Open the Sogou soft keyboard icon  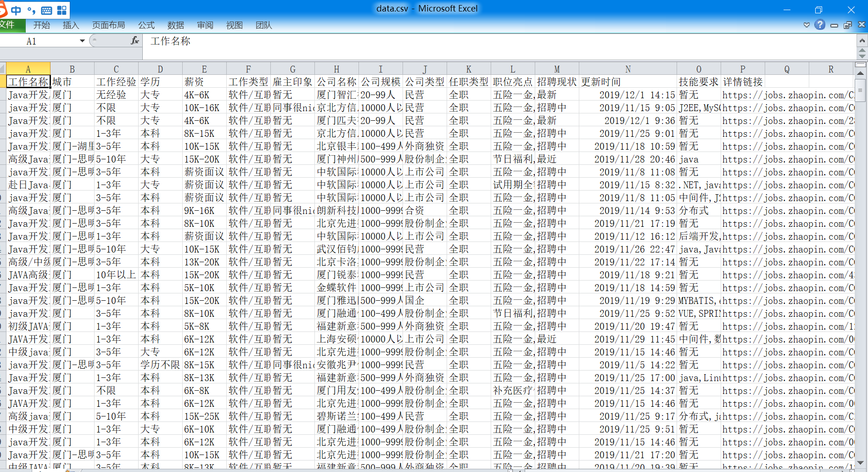[46, 10]
